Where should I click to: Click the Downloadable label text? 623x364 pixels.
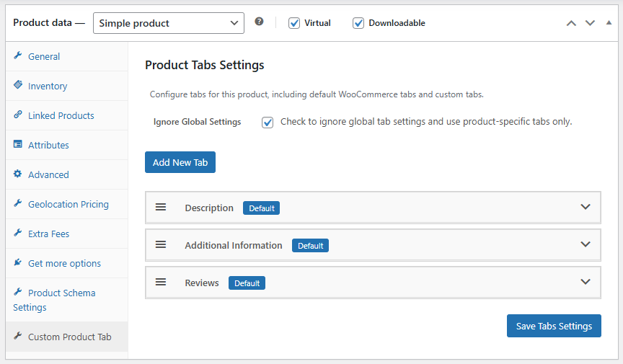[x=397, y=23]
